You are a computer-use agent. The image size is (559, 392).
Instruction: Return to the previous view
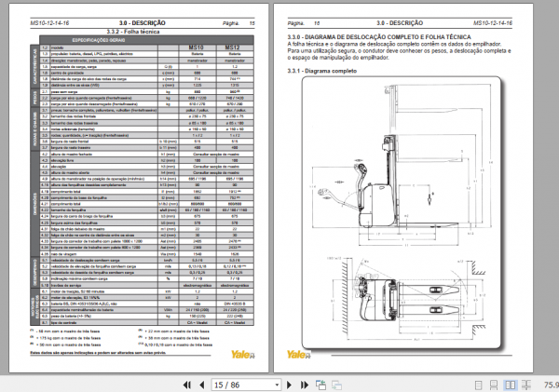pos(320,385)
